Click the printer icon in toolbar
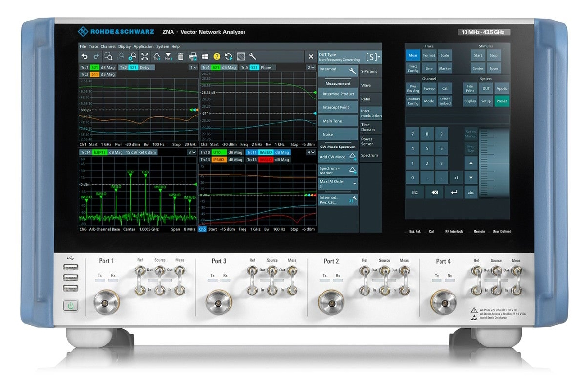Image resolution: width=588 pixels, height=392 pixels. [x=193, y=56]
